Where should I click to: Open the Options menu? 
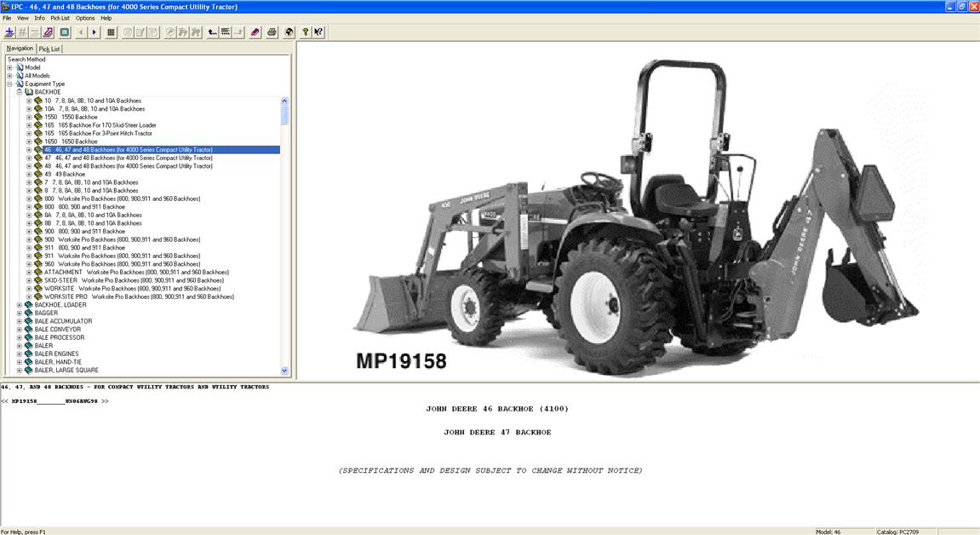[x=85, y=18]
